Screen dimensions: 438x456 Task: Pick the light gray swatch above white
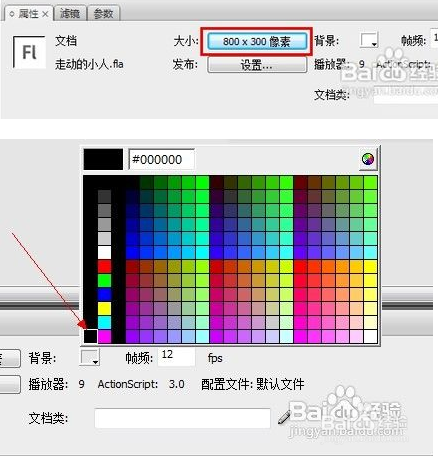pyautogui.click(x=104, y=238)
